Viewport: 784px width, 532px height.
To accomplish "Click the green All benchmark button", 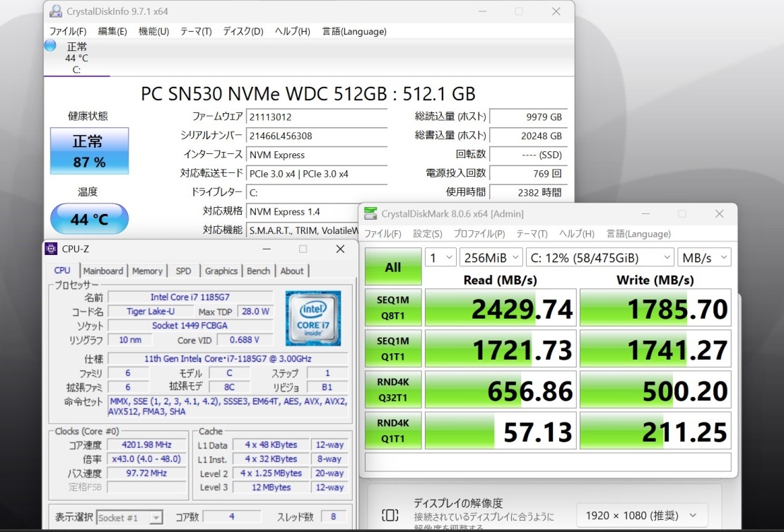I will (393, 267).
